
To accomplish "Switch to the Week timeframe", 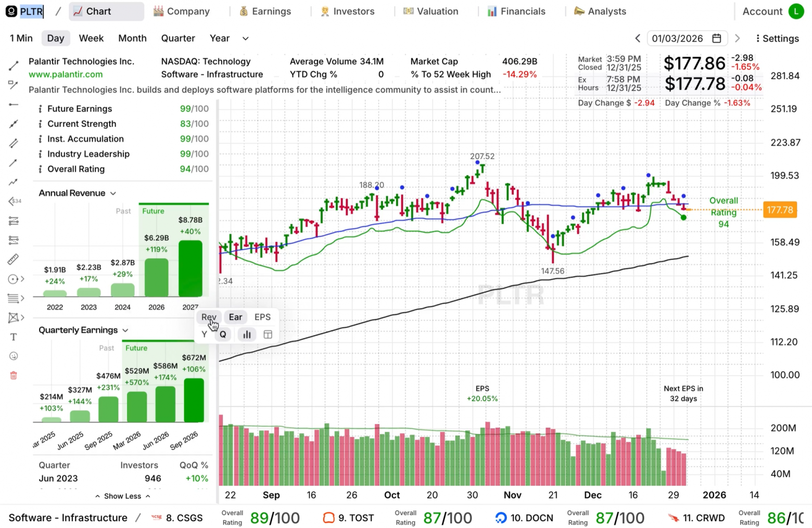I will pos(91,38).
